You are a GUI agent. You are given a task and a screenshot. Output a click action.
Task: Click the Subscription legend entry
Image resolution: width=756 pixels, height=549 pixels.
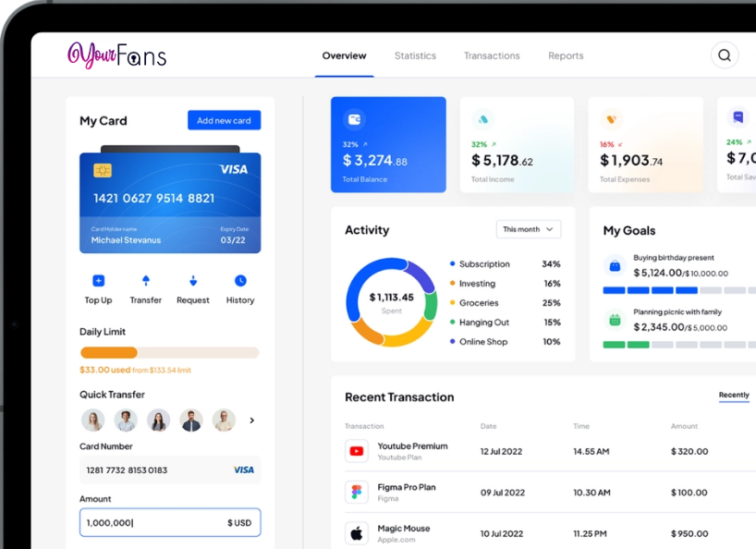[x=505, y=264]
